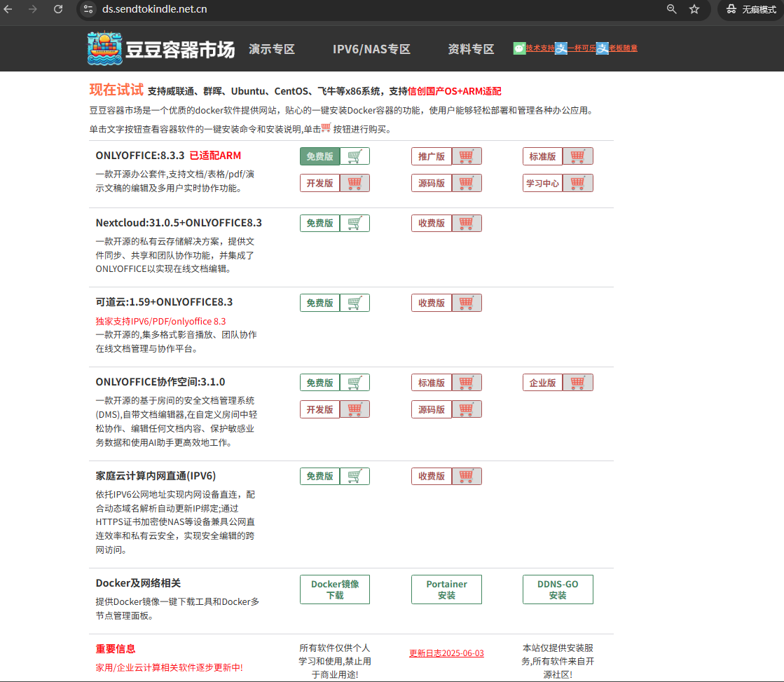
Task: Click the cart icon beside 家庭云计算内网直通 收费版
Action: [466, 477]
